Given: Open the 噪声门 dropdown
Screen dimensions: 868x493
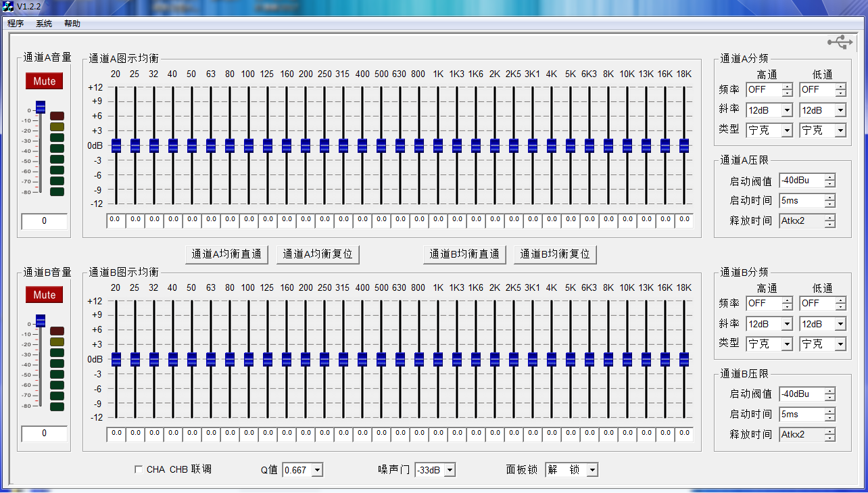Looking at the screenshot, I should 450,470.
